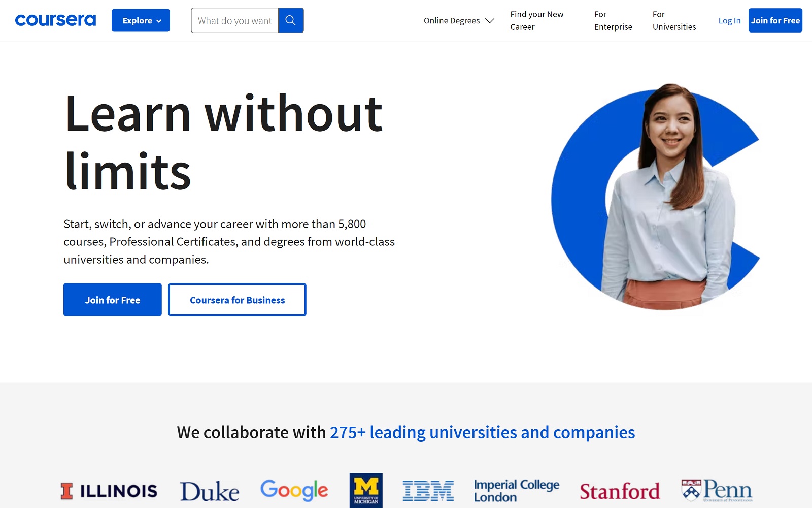Click the hero Join for Free button

tap(113, 300)
